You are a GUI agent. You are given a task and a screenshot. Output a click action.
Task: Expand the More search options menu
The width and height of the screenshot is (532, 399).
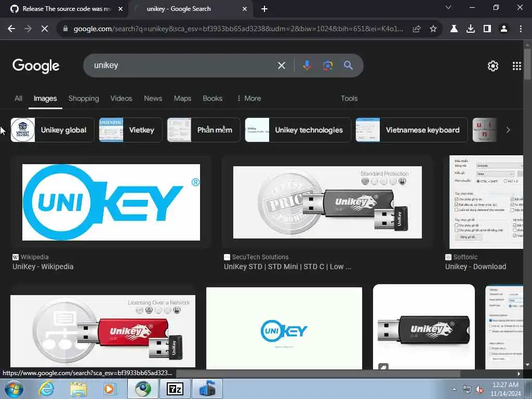pyautogui.click(x=249, y=98)
